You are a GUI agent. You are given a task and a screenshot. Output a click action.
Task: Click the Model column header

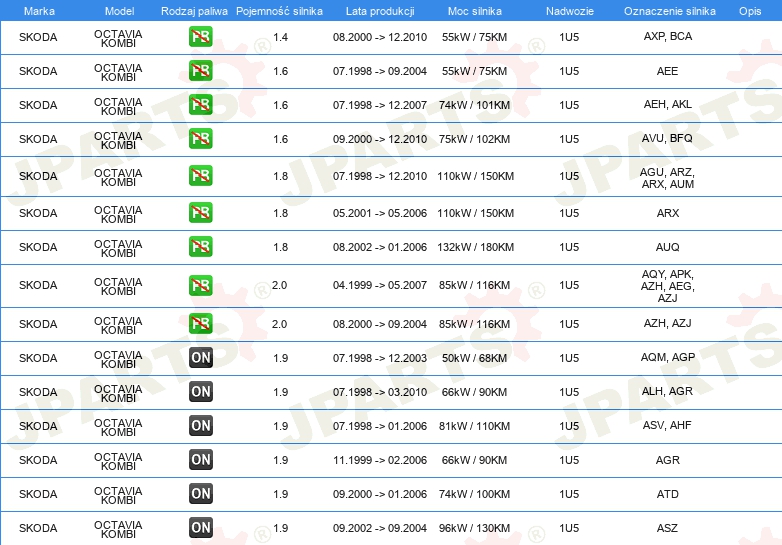coord(120,11)
